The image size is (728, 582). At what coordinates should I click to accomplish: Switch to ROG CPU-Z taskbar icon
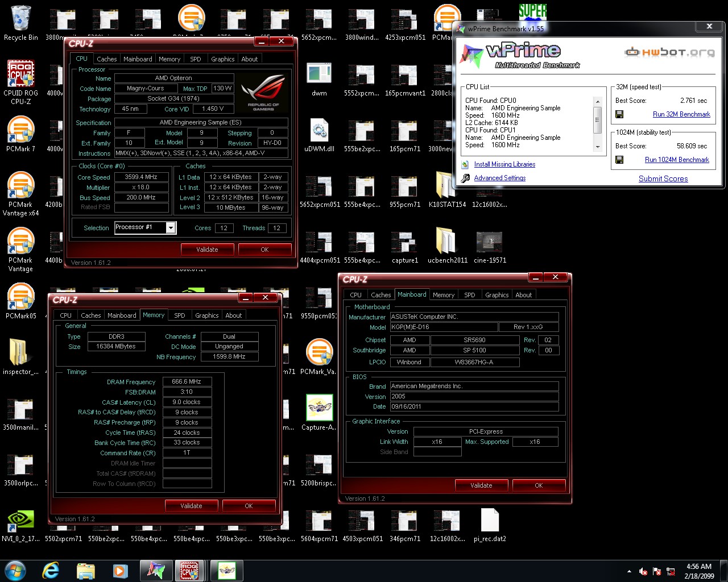(x=189, y=570)
